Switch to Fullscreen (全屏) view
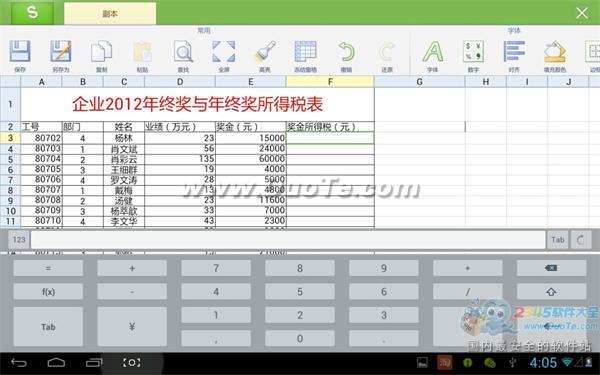 click(x=224, y=52)
